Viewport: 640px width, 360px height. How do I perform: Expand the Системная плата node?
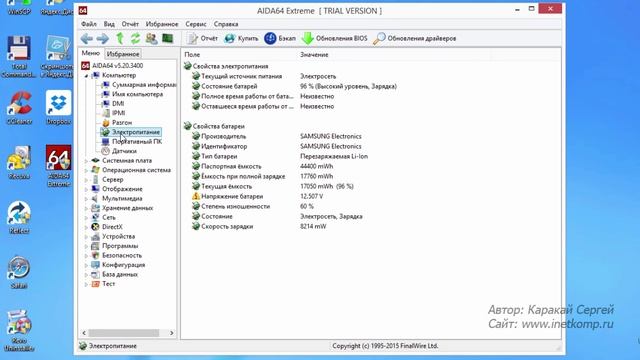(86, 161)
